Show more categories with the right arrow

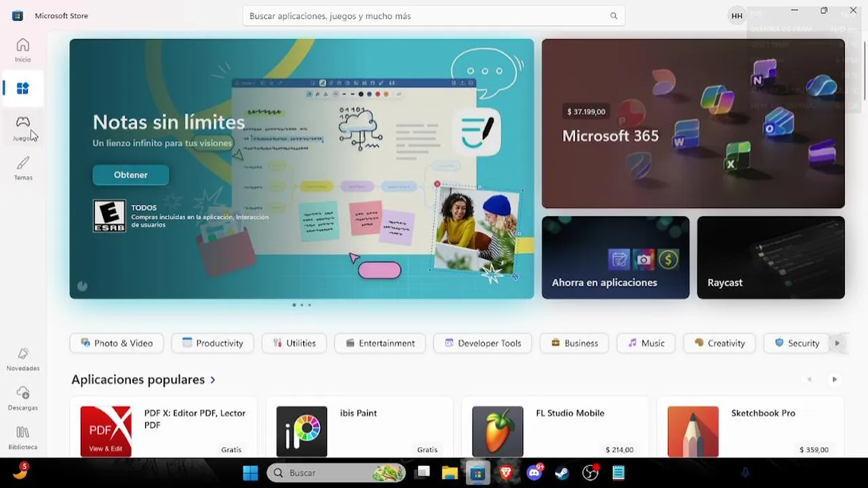coord(837,343)
